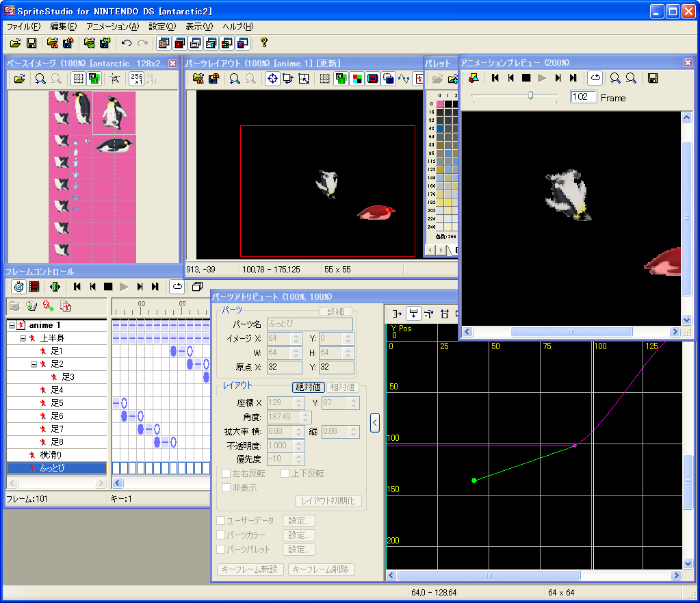The image size is (700, 603).
Task: Click the animation preview frame slider handle
Action: (x=530, y=96)
